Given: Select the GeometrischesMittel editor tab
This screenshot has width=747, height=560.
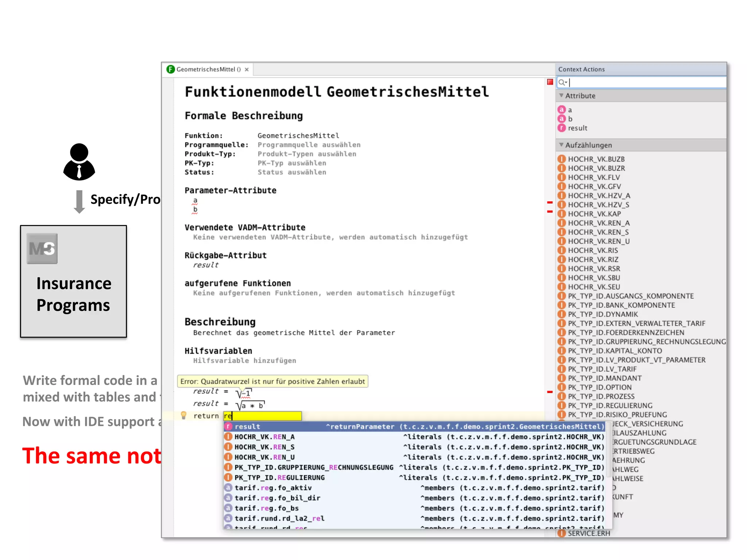Looking at the screenshot, I should pyautogui.click(x=208, y=69).
